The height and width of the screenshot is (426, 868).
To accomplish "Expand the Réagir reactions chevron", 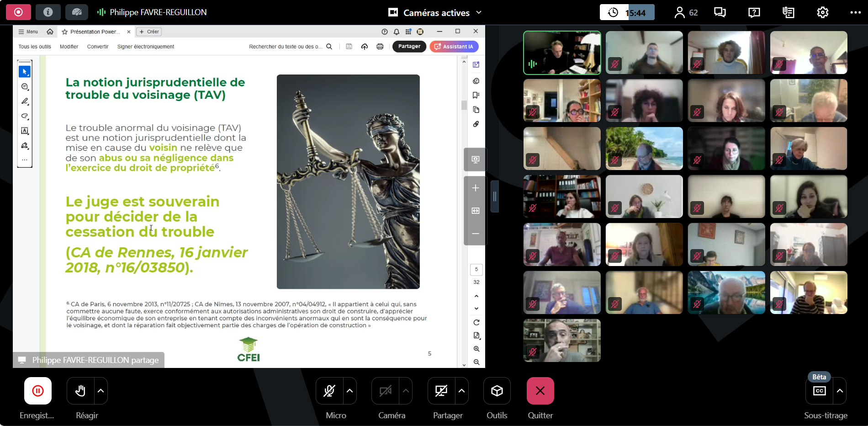I will click(x=101, y=391).
